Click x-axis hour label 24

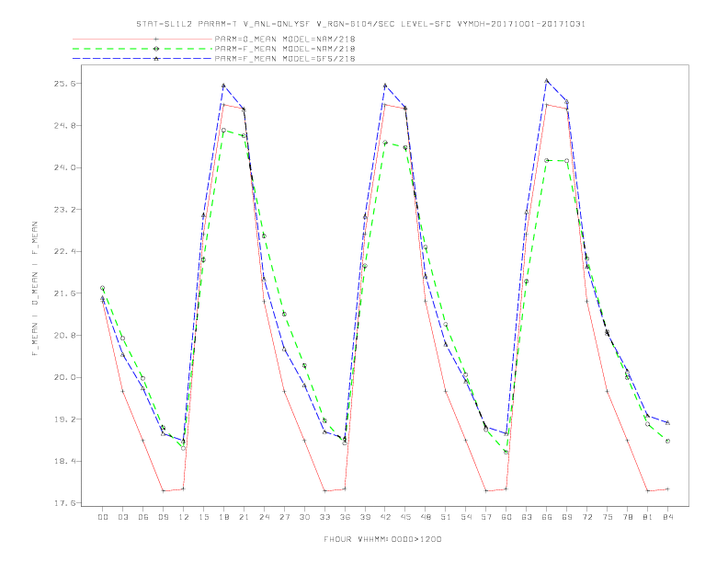[264, 517]
